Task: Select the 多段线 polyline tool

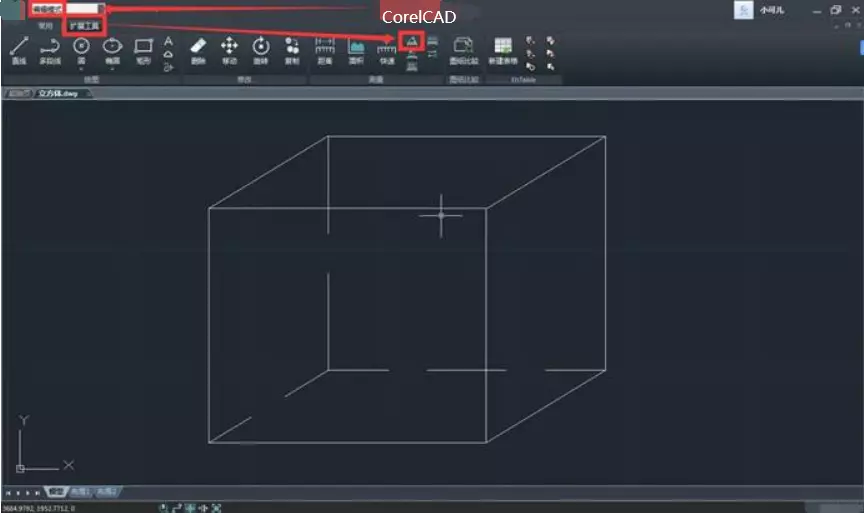Action: [x=50, y=51]
